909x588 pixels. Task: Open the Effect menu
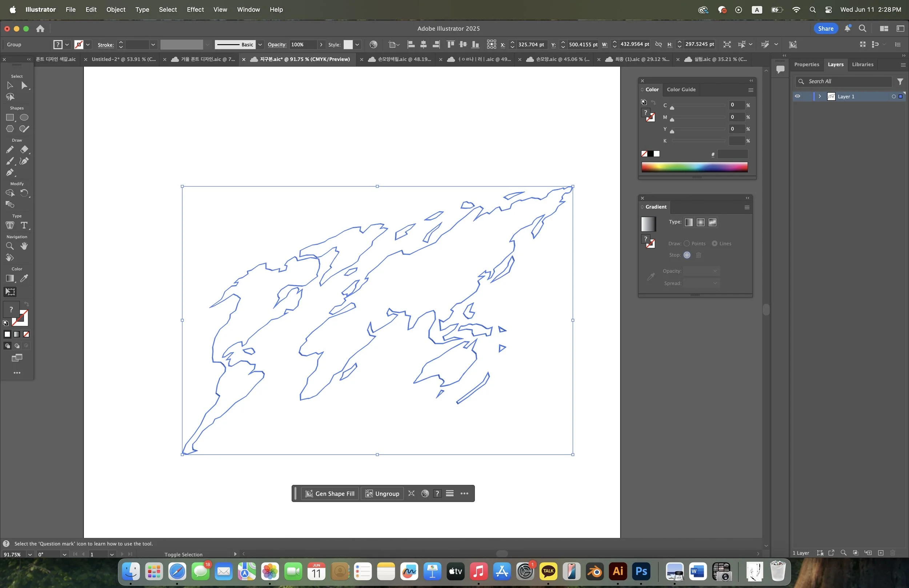pos(195,9)
